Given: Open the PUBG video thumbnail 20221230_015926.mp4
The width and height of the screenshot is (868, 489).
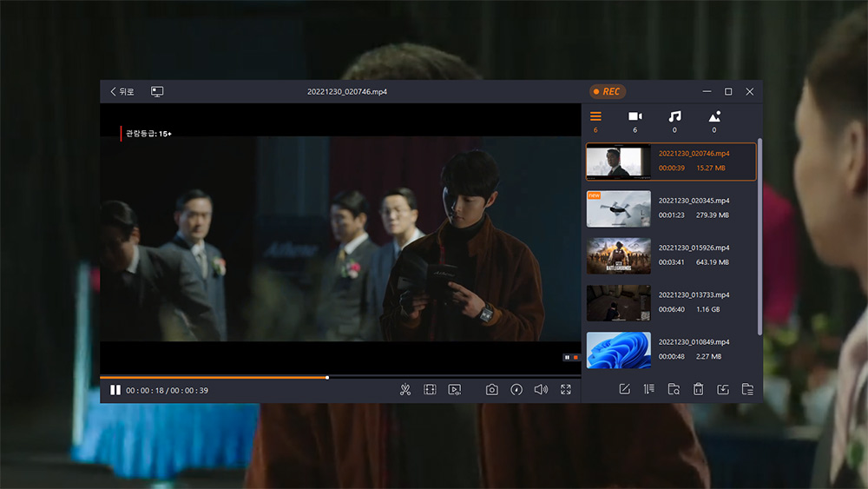Looking at the screenshot, I should tap(618, 256).
